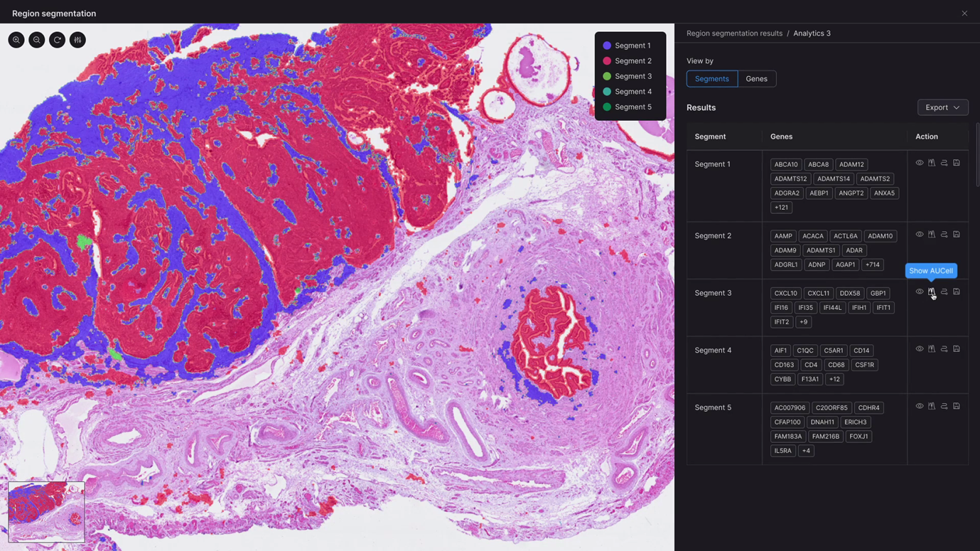Open the Export dropdown
980x551 pixels.
click(x=942, y=107)
